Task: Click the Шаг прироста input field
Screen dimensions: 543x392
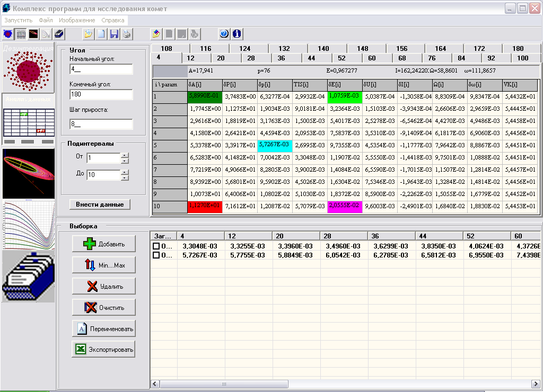Action: coord(101,124)
